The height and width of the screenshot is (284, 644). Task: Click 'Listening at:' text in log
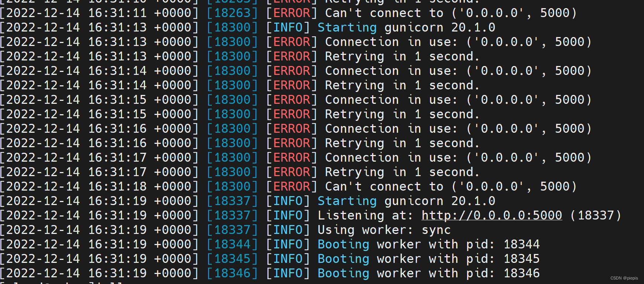point(365,215)
